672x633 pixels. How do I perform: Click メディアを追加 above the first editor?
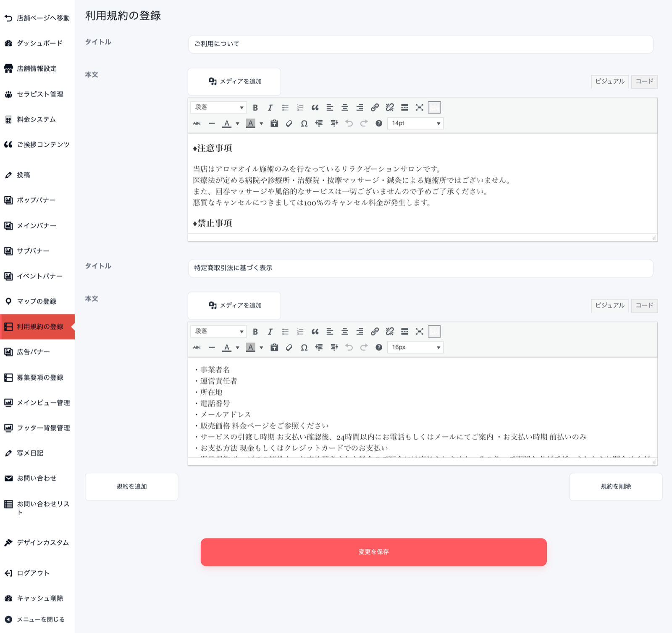point(234,82)
